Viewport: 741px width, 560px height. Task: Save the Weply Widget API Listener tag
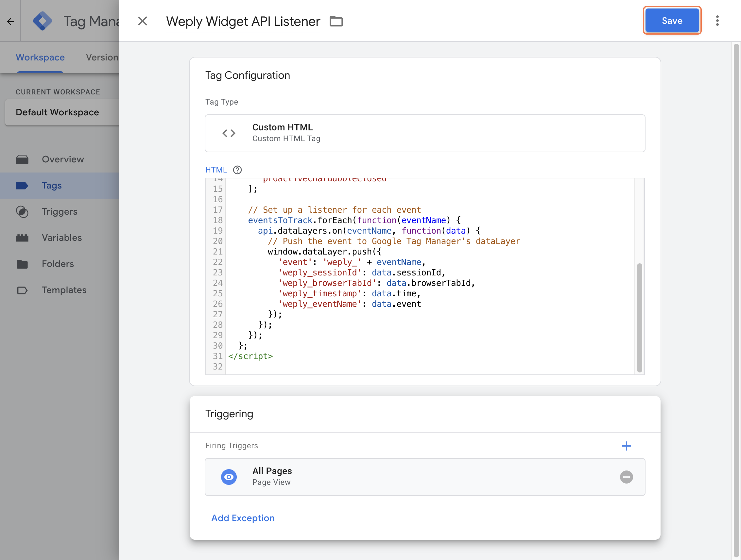tap(672, 21)
